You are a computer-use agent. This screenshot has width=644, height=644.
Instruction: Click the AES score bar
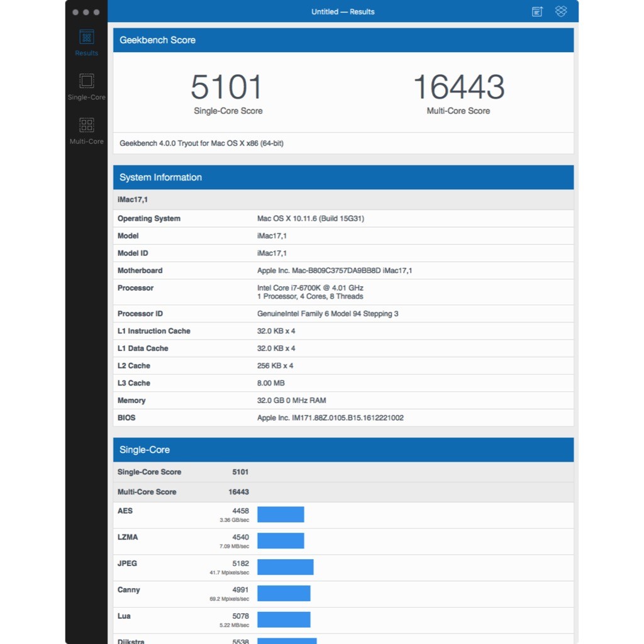pyautogui.click(x=280, y=514)
